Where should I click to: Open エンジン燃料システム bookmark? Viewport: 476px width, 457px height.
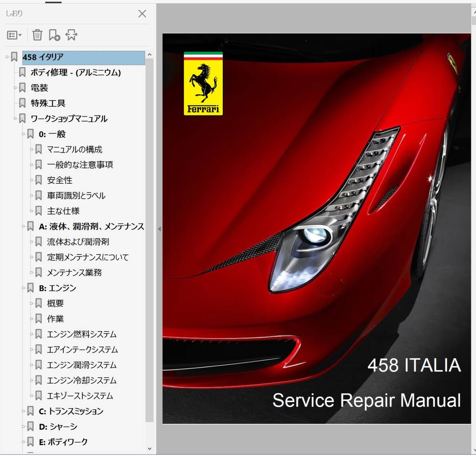82,334
